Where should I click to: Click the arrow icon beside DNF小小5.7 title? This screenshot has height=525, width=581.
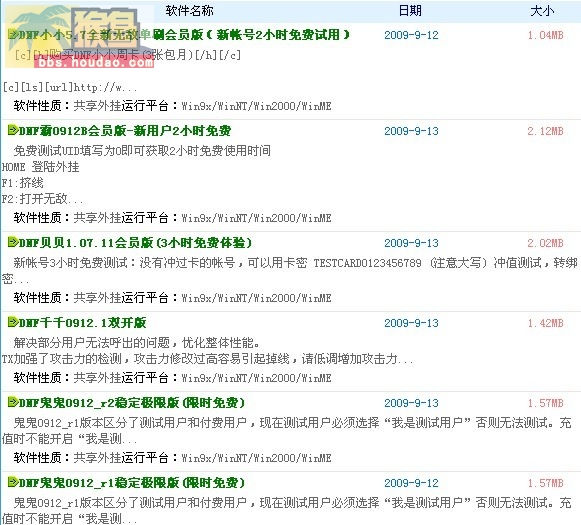pyautogui.click(x=13, y=34)
